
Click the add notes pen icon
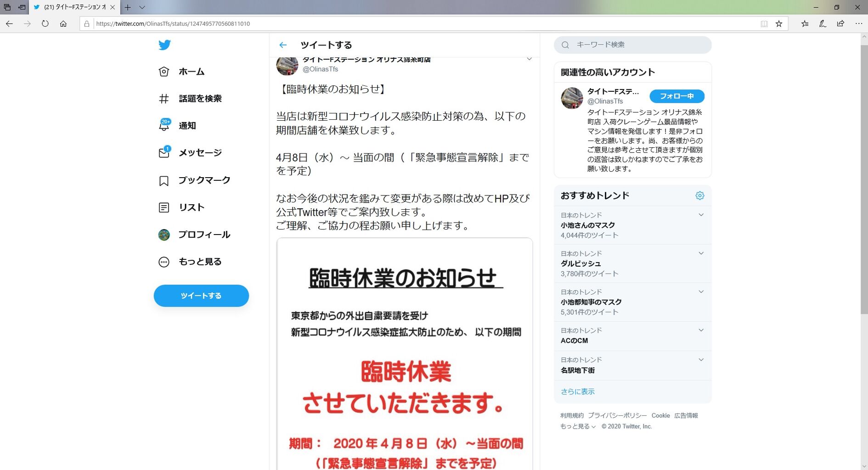point(823,24)
